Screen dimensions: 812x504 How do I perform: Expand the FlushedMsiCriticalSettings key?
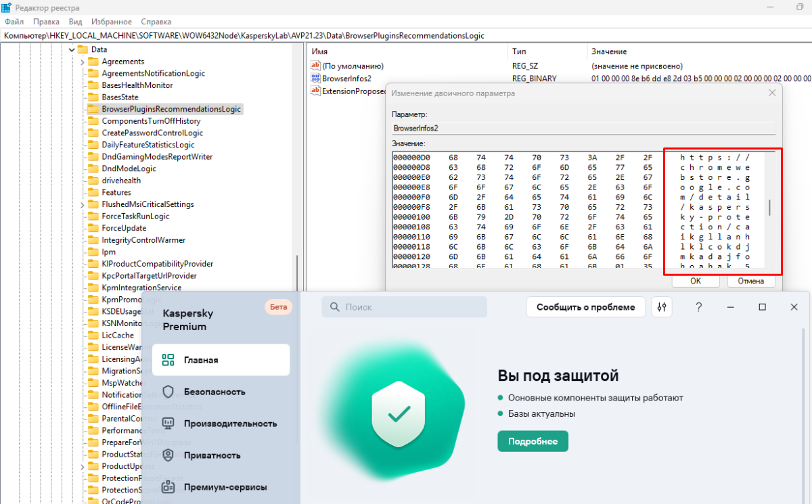83,204
